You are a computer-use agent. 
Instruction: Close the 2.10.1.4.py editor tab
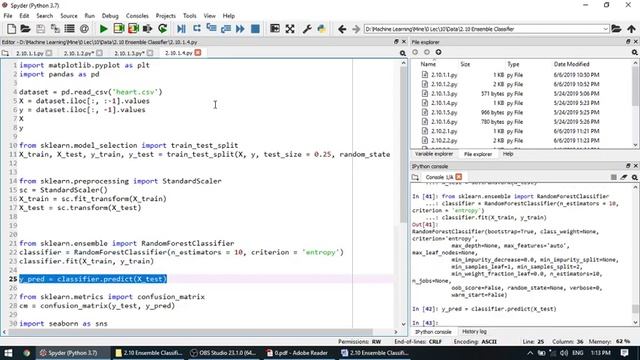click(198, 53)
